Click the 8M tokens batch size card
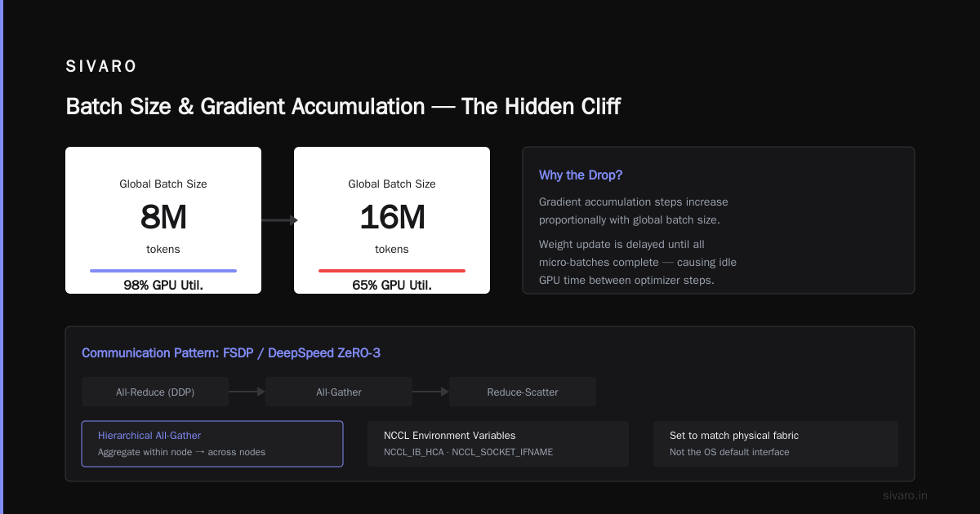Image resolution: width=980 pixels, height=514 pixels. 163,220
